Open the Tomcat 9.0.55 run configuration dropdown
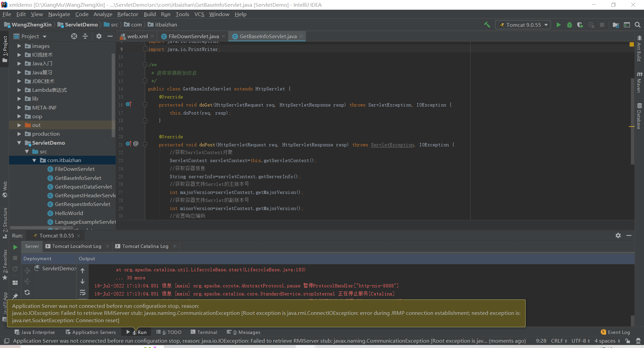The width and height of the screenshot is (644, 348). pos(523,25)
